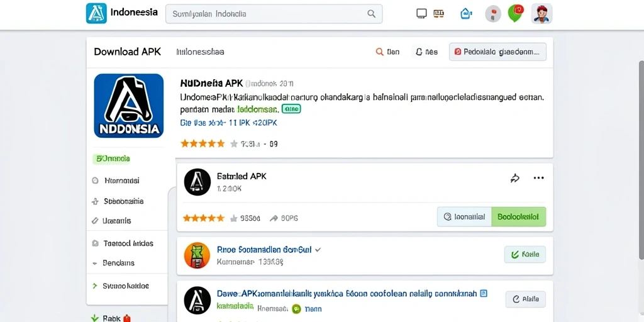The height and width of the screenshot is (322, 644).
Task: Click the magnifier icon in search bar
Action: (x=371, y=14)
